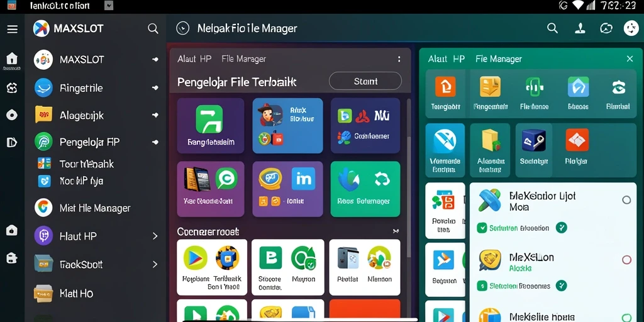Screen dimensions: 644x322
Task: Click the green Flerfenoe icon
Action: point(535,87)
